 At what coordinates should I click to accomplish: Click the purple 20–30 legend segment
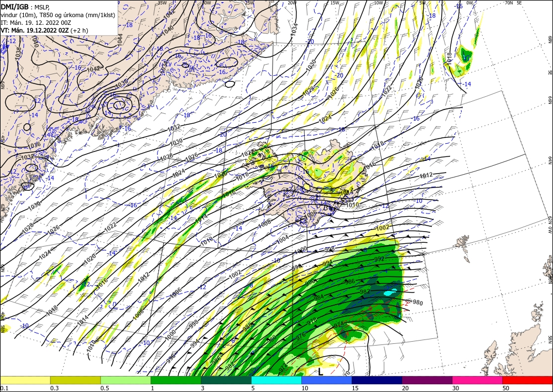[427, 380]
